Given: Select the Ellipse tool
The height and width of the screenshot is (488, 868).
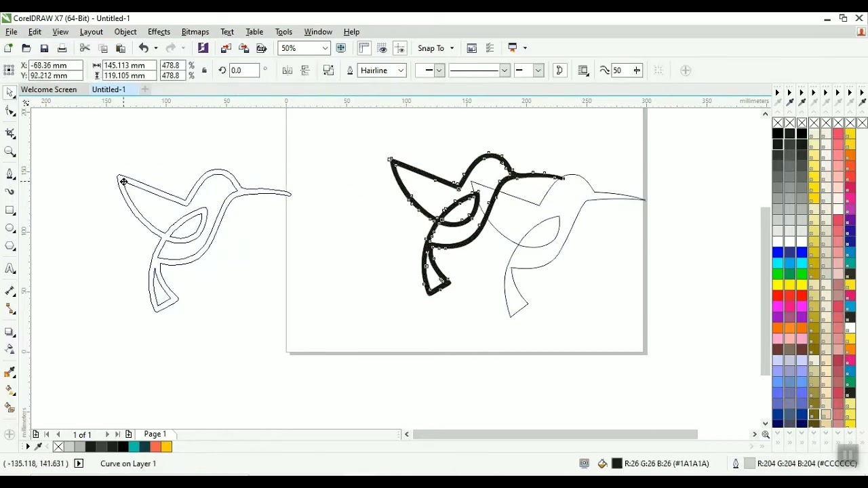Looking at the screenshot, I should (9, 229).
